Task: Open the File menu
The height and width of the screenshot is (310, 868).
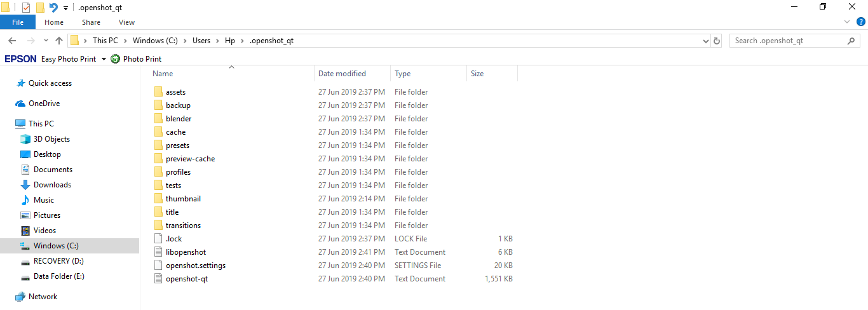Action: 18,22
